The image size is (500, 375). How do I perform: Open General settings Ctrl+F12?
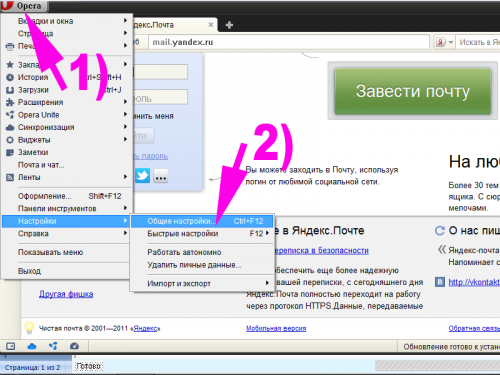click(202, 221)
